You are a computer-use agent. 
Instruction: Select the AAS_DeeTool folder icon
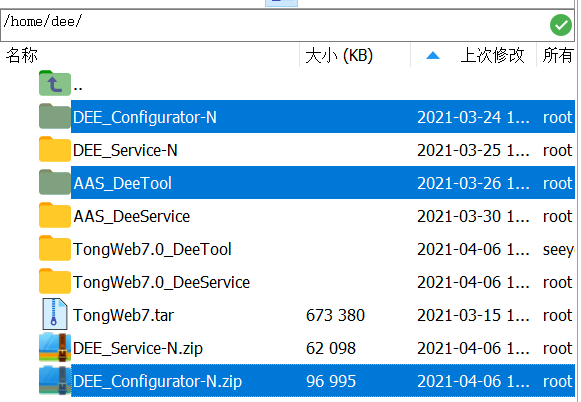click(54, 182)
